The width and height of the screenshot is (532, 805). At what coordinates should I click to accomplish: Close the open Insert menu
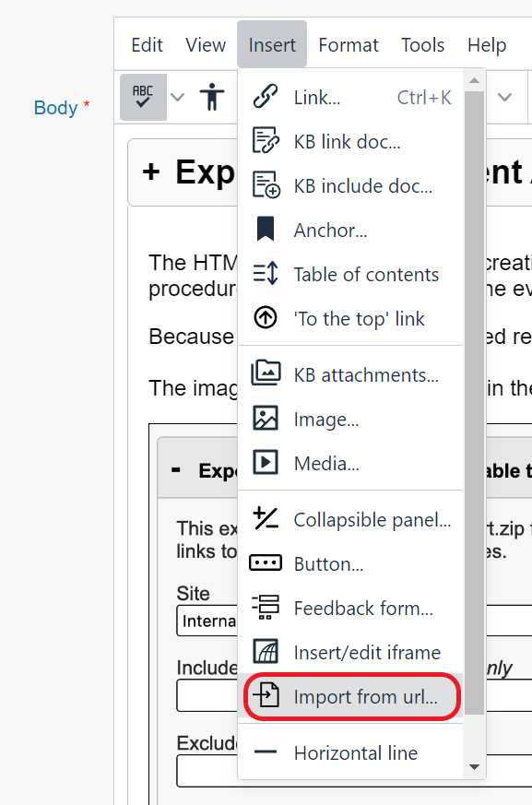click(x=272, y=44)
